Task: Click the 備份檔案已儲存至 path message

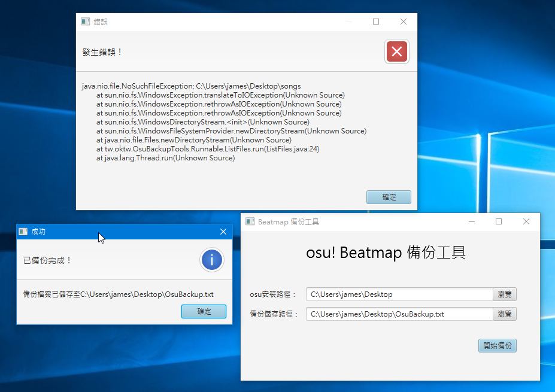Action: (118, 294)
